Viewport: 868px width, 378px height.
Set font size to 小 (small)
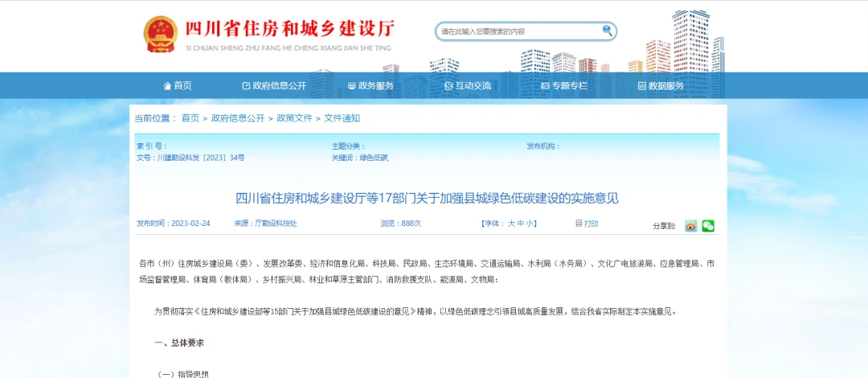click(530, 224)
